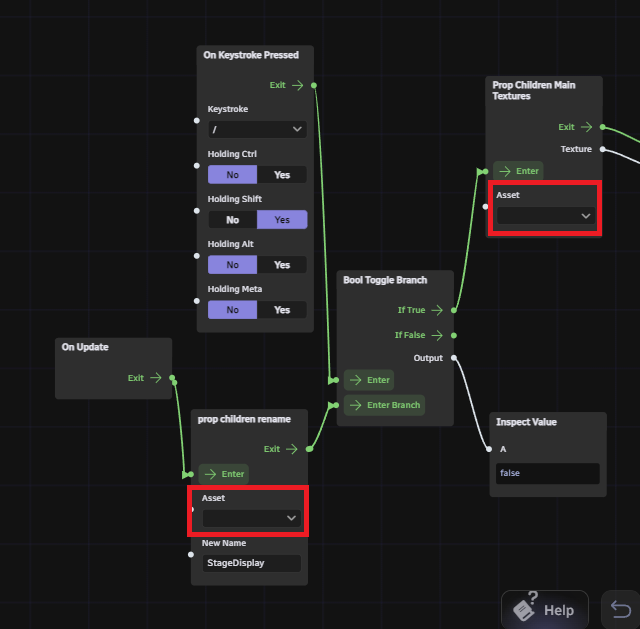Click the Holding Ctrl input socket
The width and height of the screenshot is (640, 629).
197,166
